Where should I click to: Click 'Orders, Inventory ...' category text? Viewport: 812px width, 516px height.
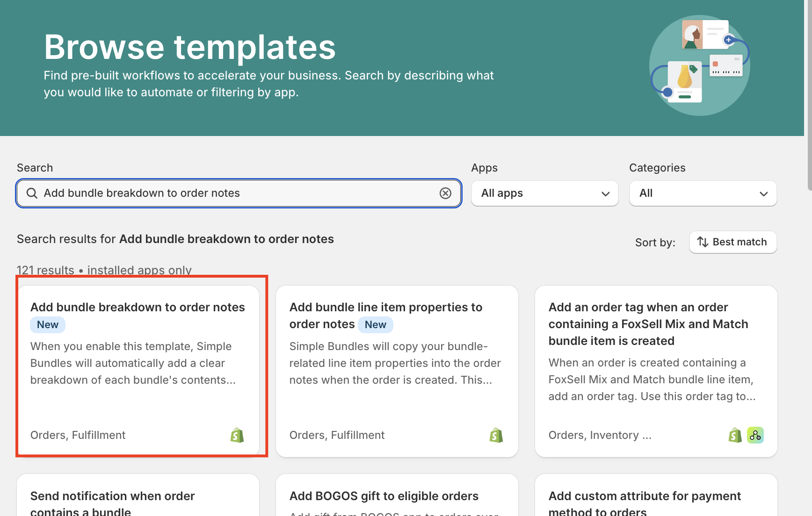[x=600, y=435]
